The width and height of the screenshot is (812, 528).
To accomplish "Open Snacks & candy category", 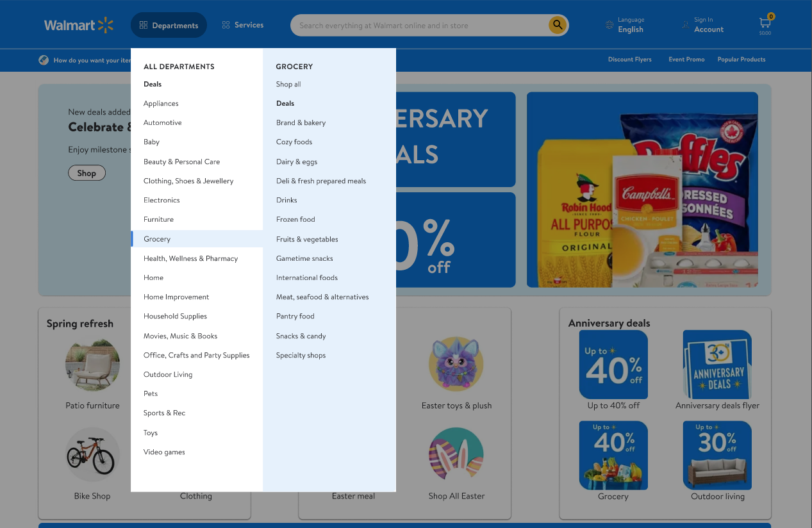I will 301,336.
